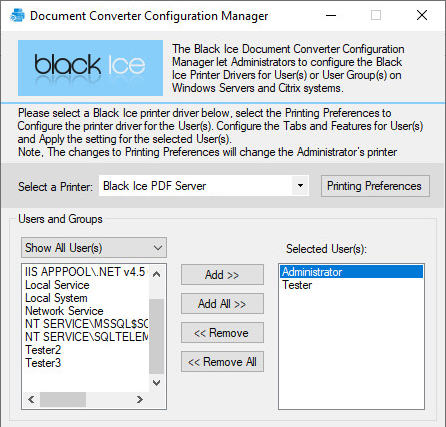Image resolution: width=446 pixels, height=427 pixels.
Task: Open Printing Preferences
Action: click(375, 186)
